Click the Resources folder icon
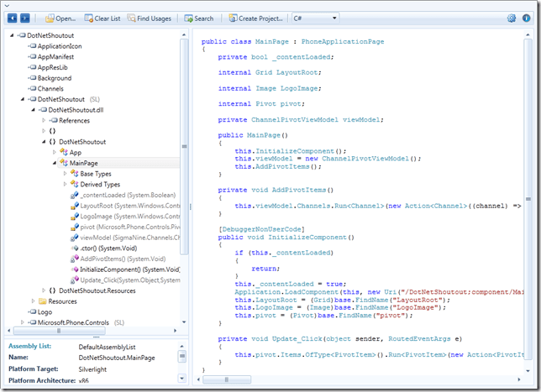 point(43,301)
